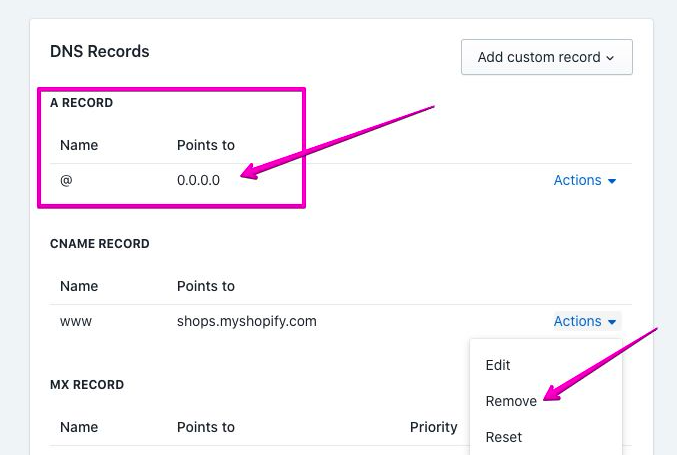677x463 pixels.
Task: Click the shops.myshopify.com value
Action: pos(247,321)
